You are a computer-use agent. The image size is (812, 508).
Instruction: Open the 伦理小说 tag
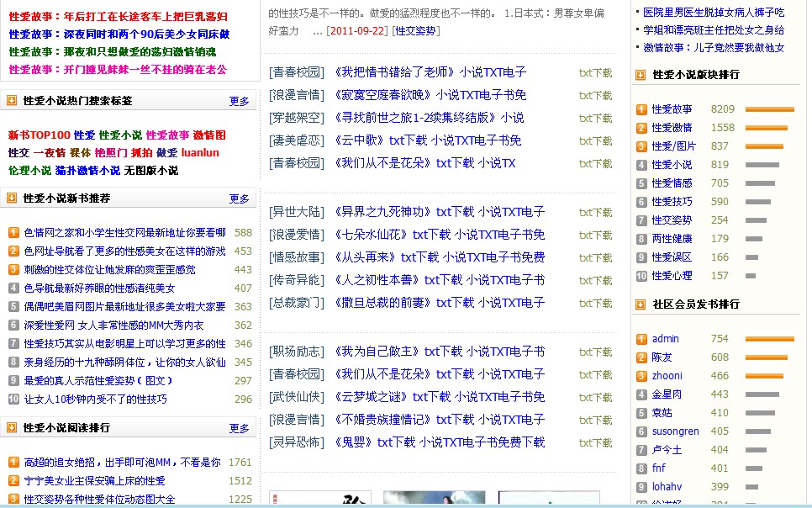pyautogui.click(x=29, y=171)
